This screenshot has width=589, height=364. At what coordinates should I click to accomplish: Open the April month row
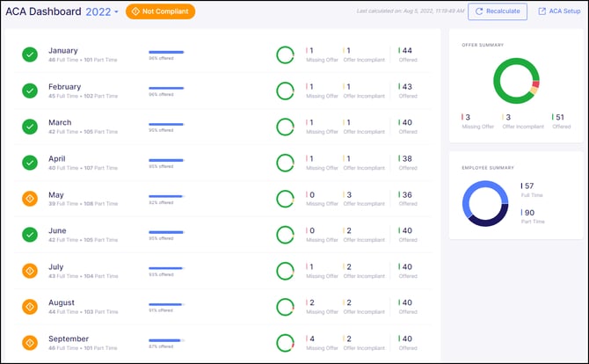pyautogui.click(x=222, y=163)
